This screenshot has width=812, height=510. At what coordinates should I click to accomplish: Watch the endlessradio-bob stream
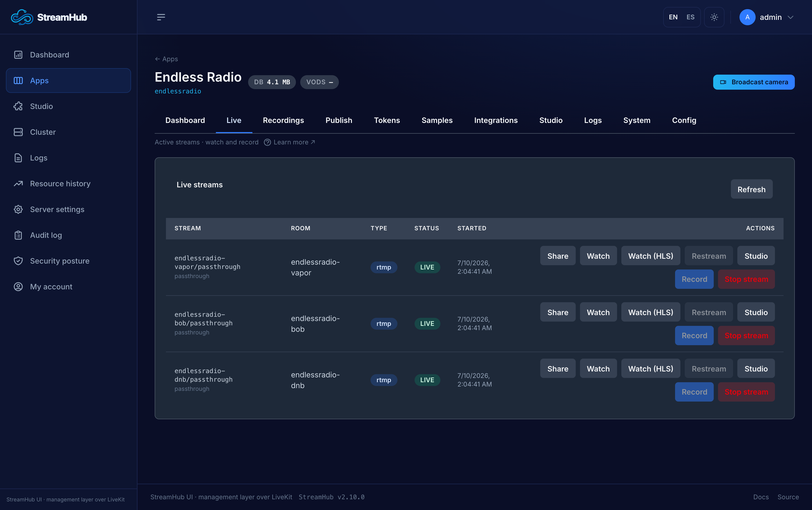[598, 312]
